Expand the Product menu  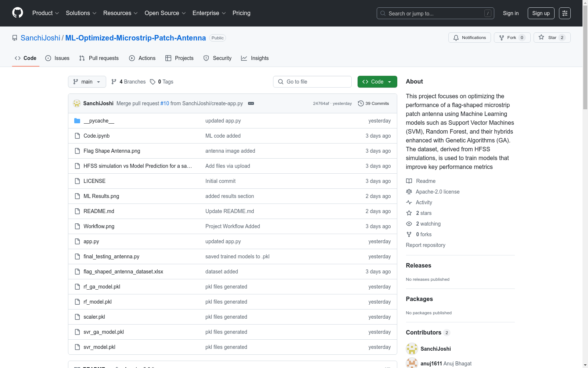46,13
